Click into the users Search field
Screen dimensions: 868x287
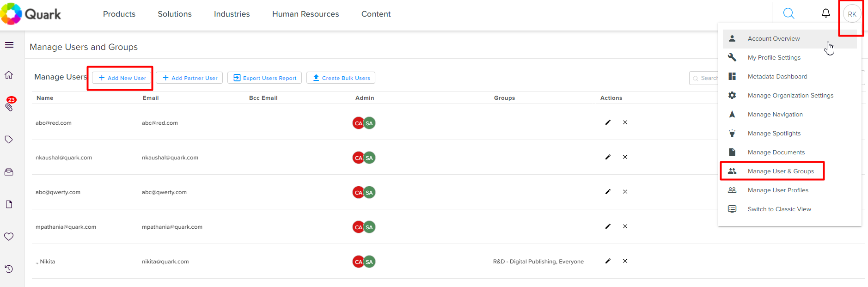pos(704,78)
